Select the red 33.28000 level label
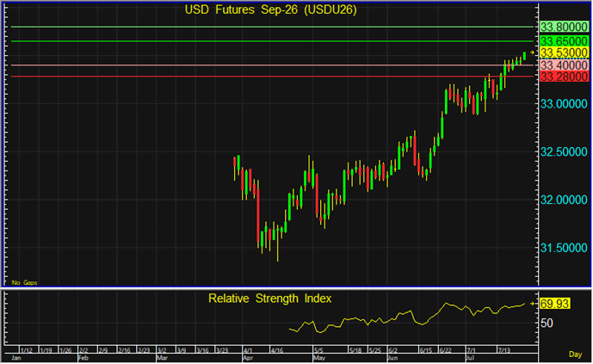This screenshot has height=364, width=593. [564, 77]
